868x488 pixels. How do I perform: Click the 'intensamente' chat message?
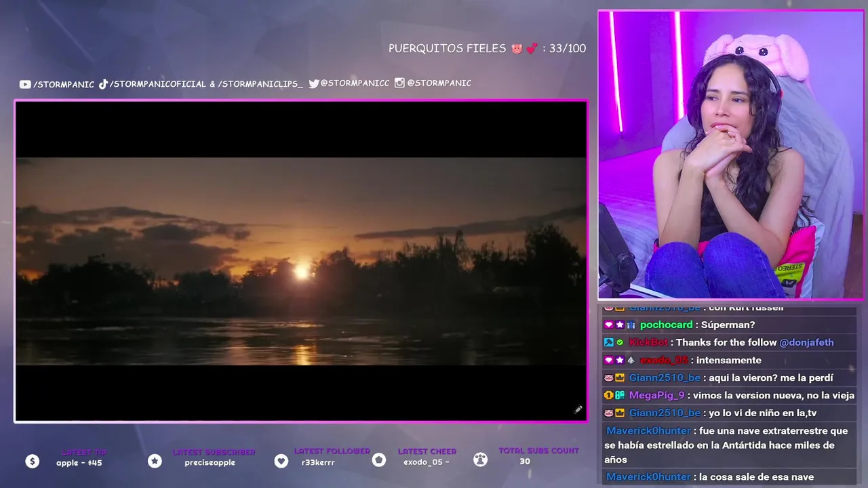coord(729,360)
